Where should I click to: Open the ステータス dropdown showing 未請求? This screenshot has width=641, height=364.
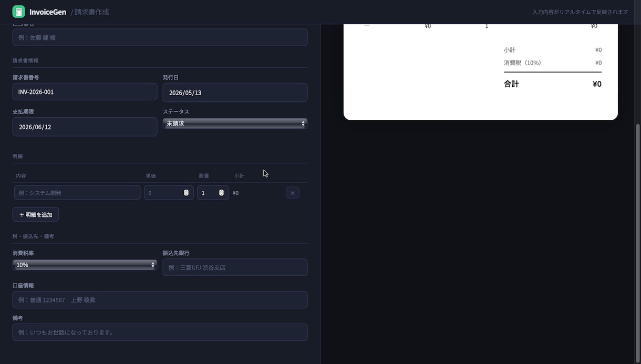[x=235, y=123]
